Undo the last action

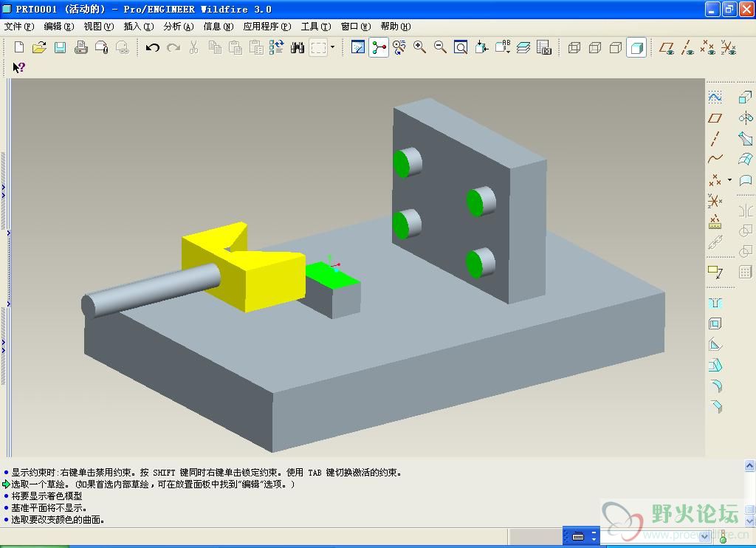[x=152, y=47]
